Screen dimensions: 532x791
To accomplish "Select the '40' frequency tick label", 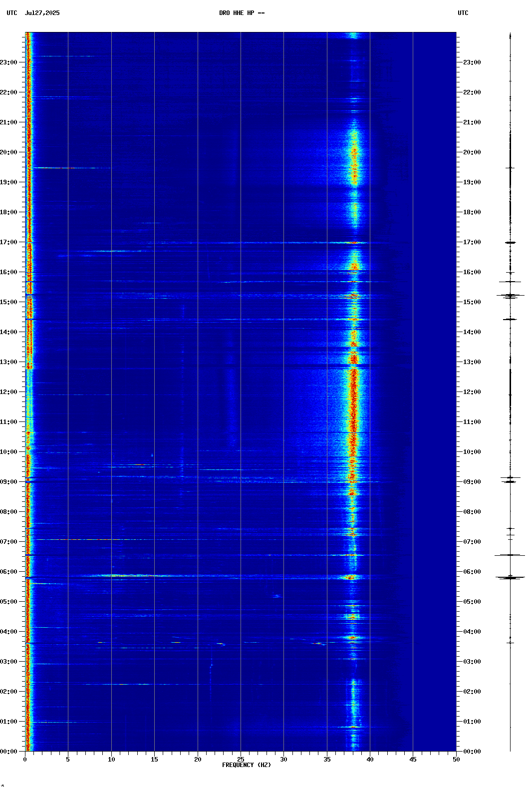I will pyautogui.click(x=370, y=760).
